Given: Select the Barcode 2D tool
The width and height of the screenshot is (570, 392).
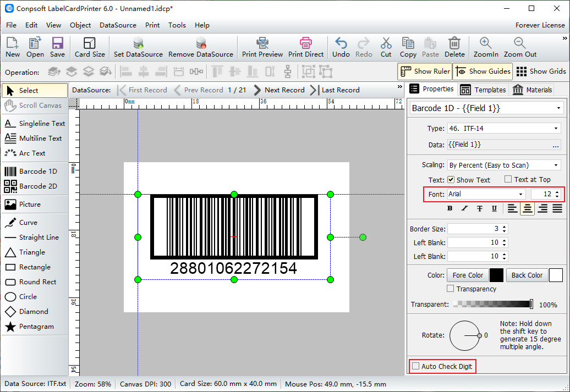Looking at the screenshot, I should [35, 186].
